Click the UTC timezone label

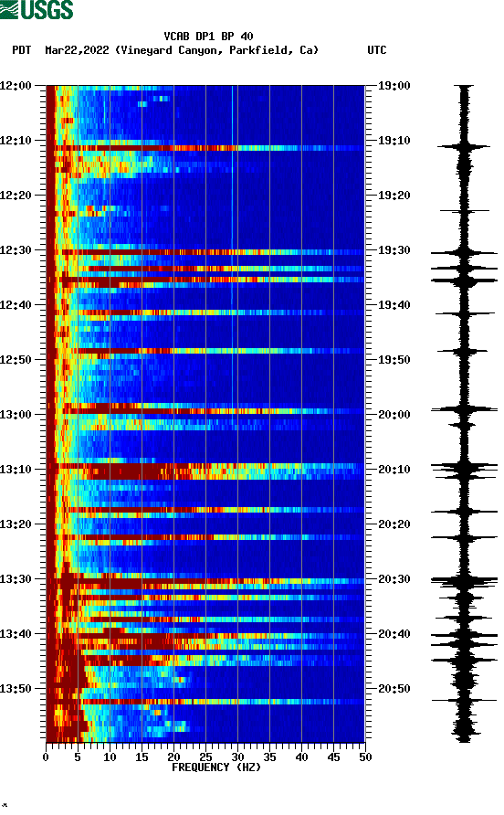click(x=377, y=50)
